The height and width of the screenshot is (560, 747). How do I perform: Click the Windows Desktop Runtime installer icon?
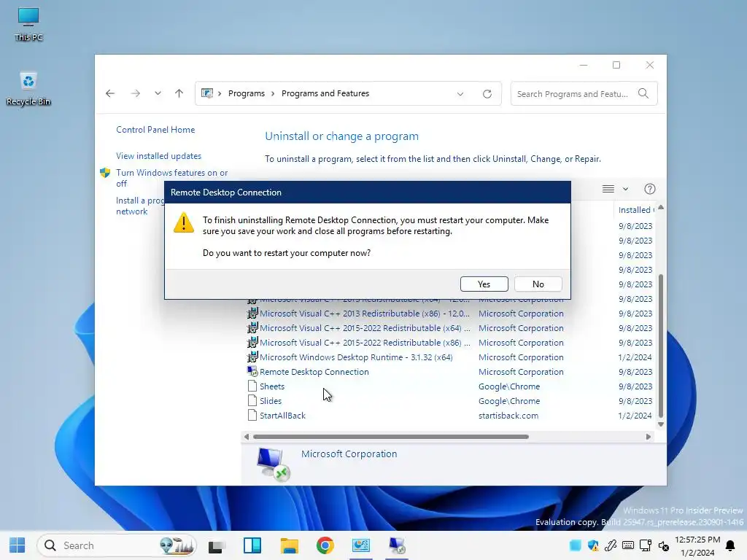252,357
